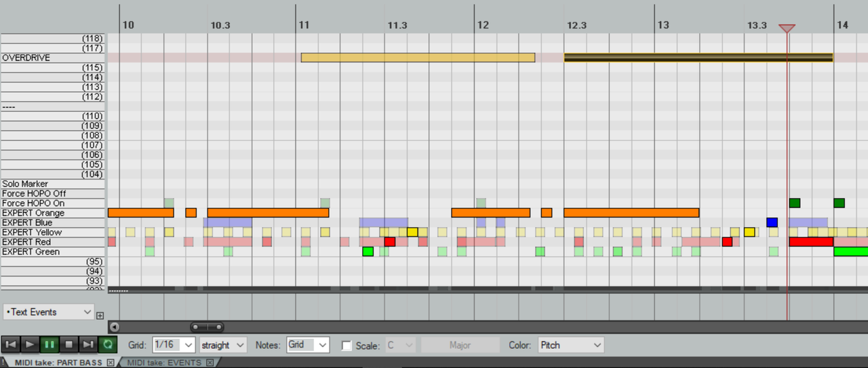Select the EXPERT Green row label
The height and width of the screenshot is (368, 868).
(x=53, y=251)
